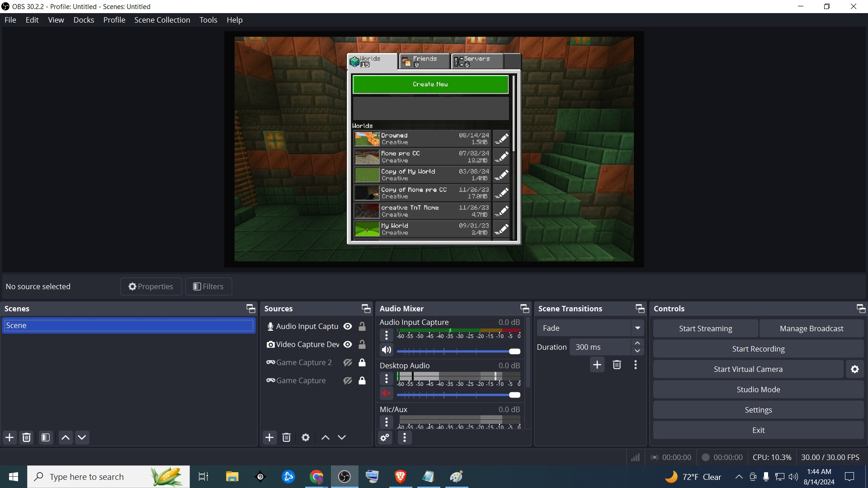Click Start Recording button

tap(758, 349)
